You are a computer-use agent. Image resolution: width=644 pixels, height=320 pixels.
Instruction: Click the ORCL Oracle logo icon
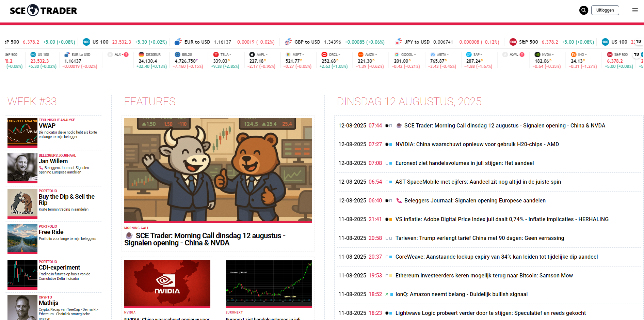324,55
